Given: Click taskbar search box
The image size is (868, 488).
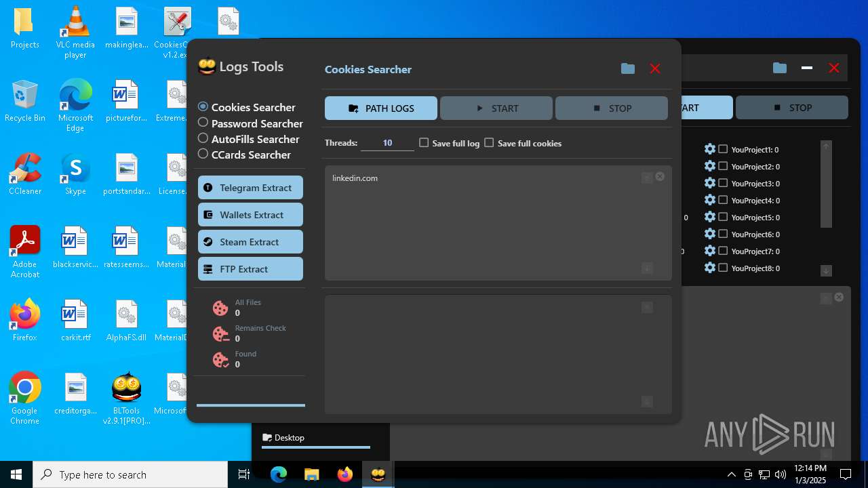Looking at the screenshot, I should pos(130,474).
